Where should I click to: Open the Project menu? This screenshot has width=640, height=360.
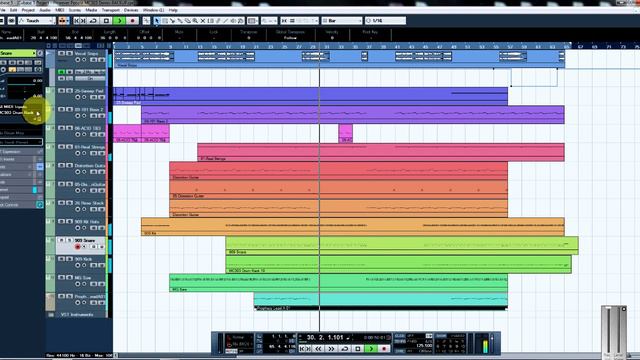(x=28, y=10)
